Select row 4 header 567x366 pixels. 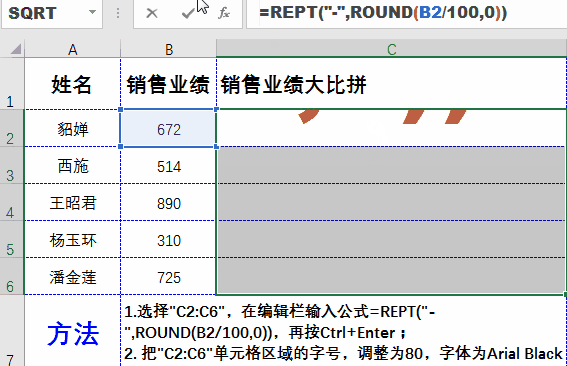click(12, 202)
